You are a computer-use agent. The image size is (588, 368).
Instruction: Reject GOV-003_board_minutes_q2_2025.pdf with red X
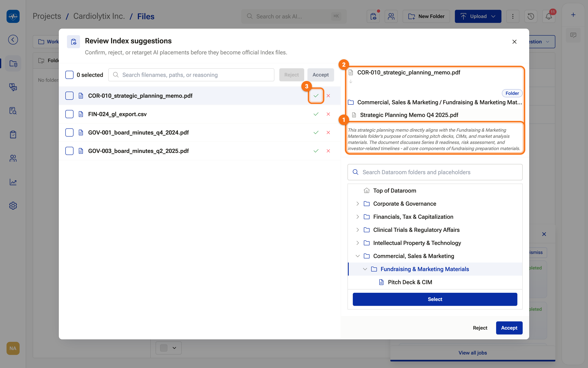pyautogui.click(x=328, y=151)
